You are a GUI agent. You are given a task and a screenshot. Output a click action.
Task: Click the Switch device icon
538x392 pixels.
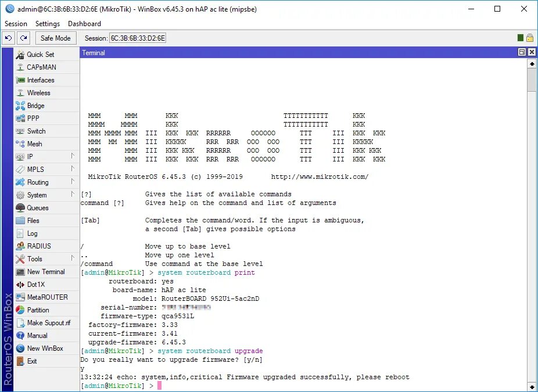(20, 131)
